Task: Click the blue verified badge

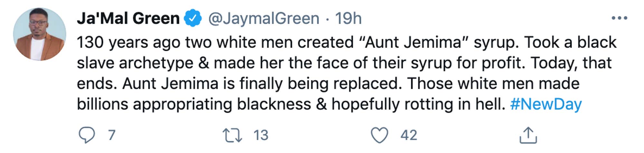Action: (x=193, y=18)
